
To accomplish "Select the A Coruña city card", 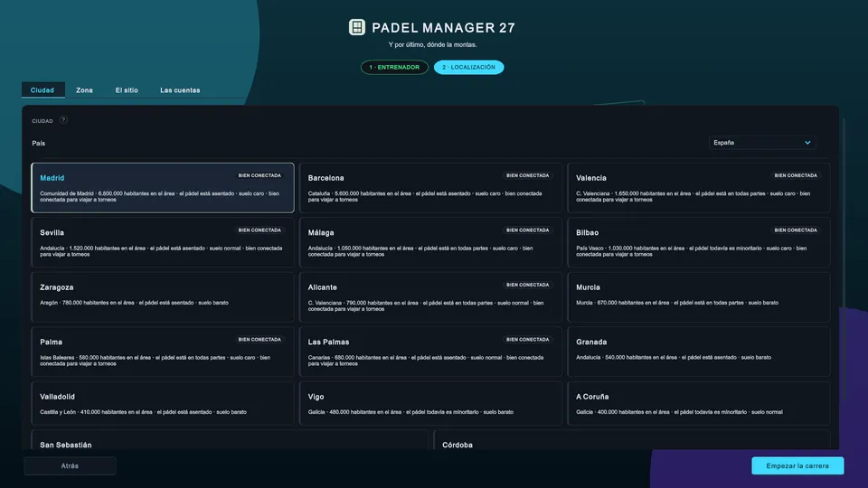I will [x=699, y=403].
